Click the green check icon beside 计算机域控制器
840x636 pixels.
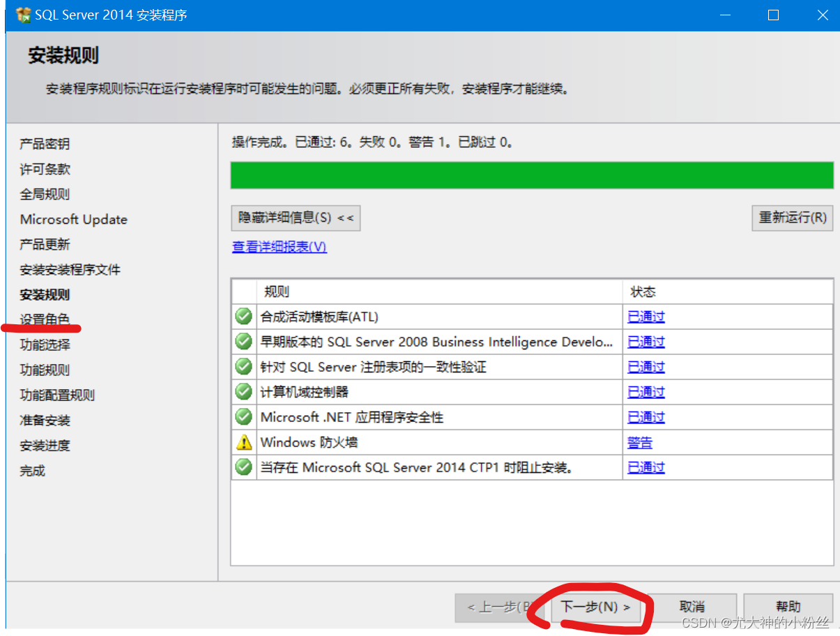243,391
